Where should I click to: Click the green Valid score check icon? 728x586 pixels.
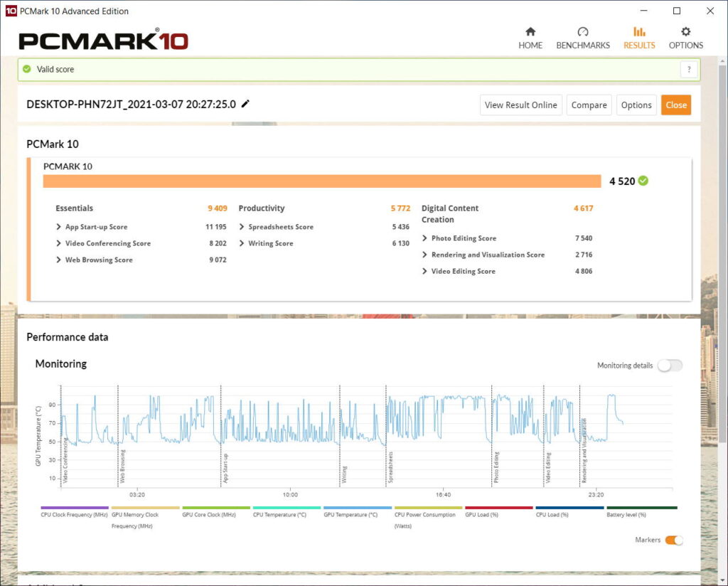pos(28,69)
